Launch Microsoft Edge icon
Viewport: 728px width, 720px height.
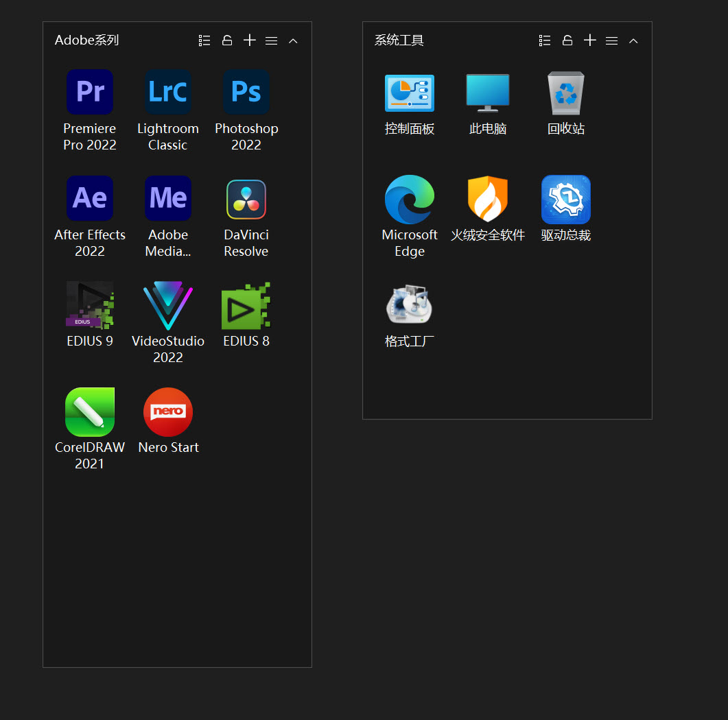coord(409,199)
